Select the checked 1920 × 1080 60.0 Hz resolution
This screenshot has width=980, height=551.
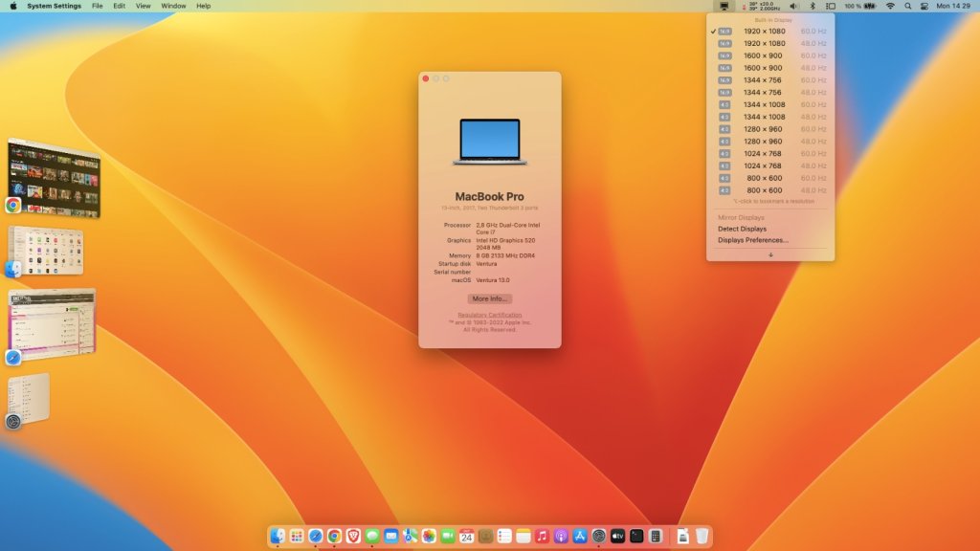click(770, 32)
